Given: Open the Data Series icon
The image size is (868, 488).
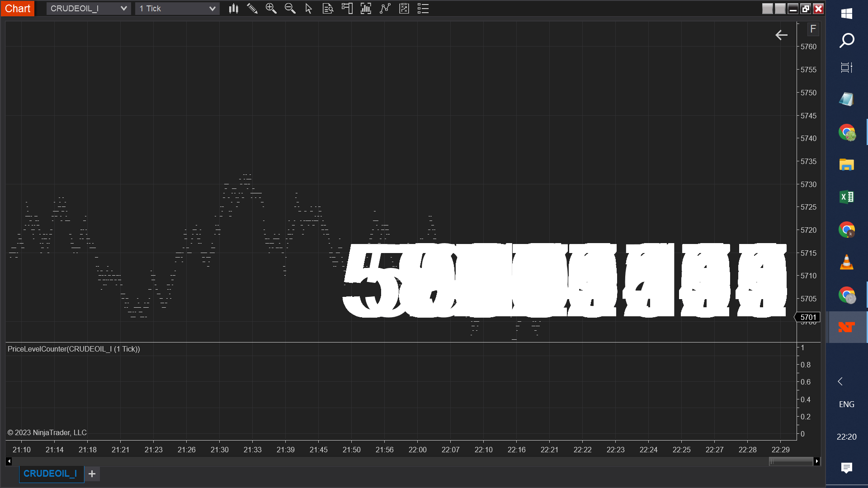Looking at the screenshot, I should (x=366, y=9).
